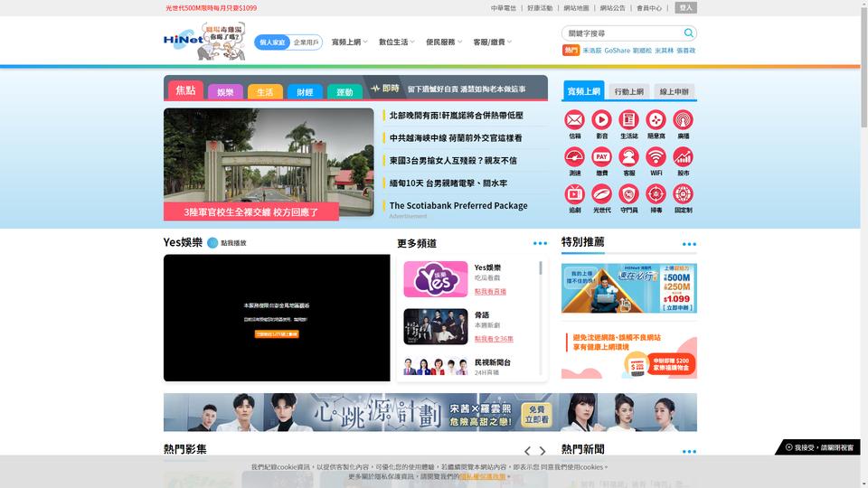This screenshot has height=488, width=868.
Task: Open the military academy gate news image
Action: 269,162
